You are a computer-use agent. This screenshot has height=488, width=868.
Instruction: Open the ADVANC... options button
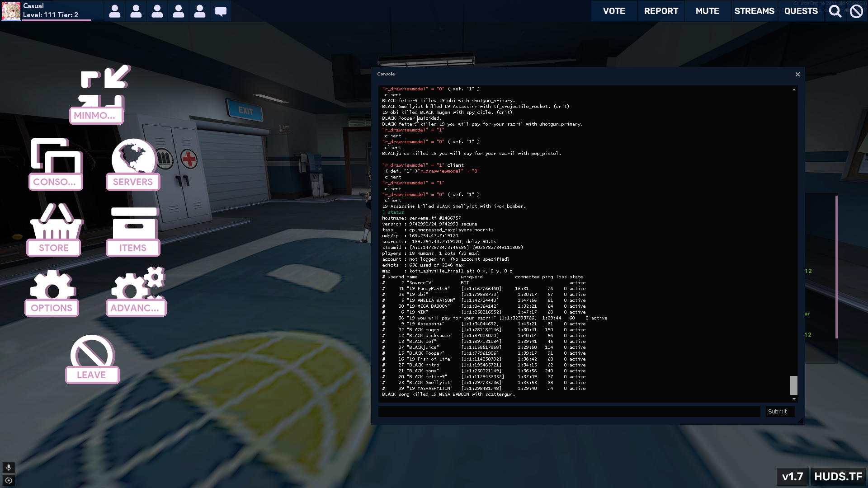(136, 308)
